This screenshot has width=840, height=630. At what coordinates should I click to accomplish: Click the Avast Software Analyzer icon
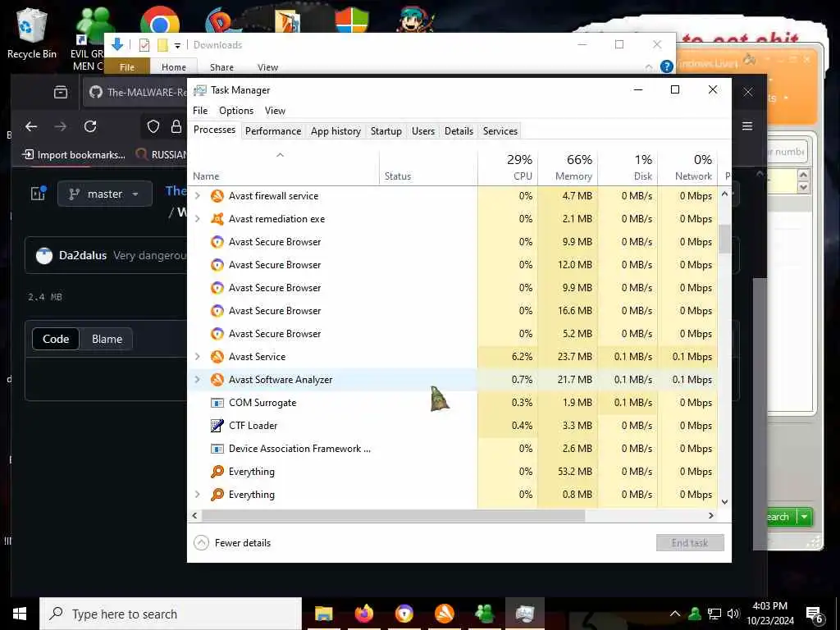tap(217, 380)
